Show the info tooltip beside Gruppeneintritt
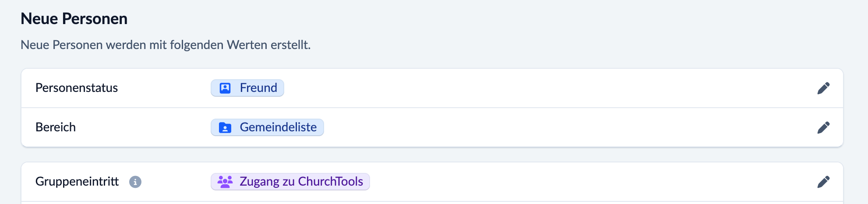Viewport: 868px width, 204px height. click(135, 182)
